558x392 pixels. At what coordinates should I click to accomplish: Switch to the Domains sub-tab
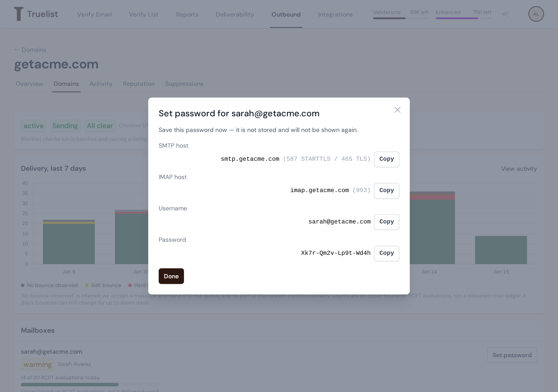(x=66, y=84)
